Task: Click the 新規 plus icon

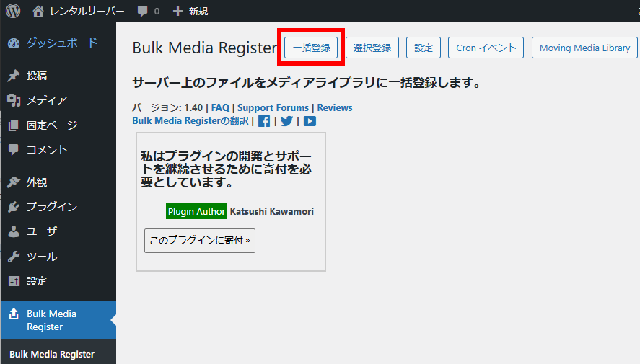Action: coord(177,12)
